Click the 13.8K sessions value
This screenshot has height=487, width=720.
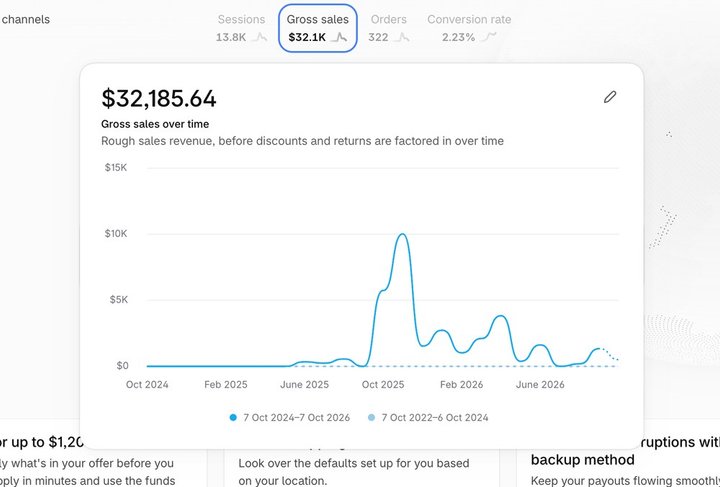click(231, 38)
